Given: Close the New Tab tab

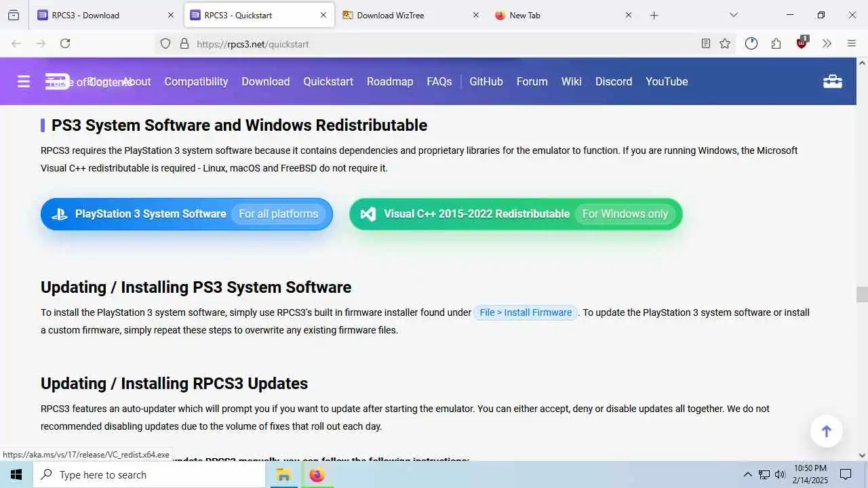Looking at the screenshot, I should 628,15.
